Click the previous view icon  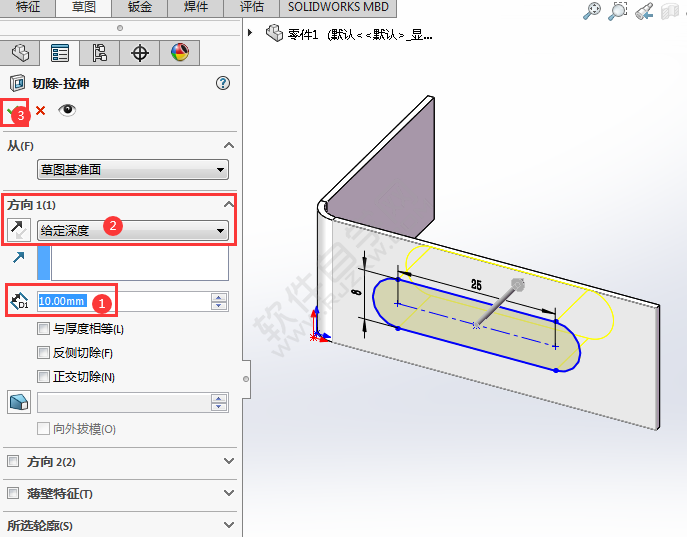645,11
